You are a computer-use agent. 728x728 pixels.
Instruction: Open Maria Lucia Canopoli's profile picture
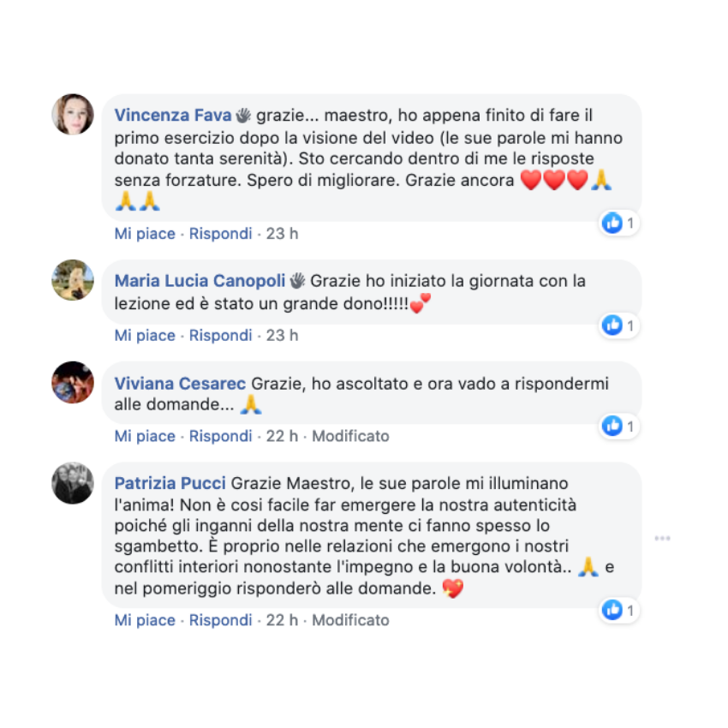coord(73,280)
